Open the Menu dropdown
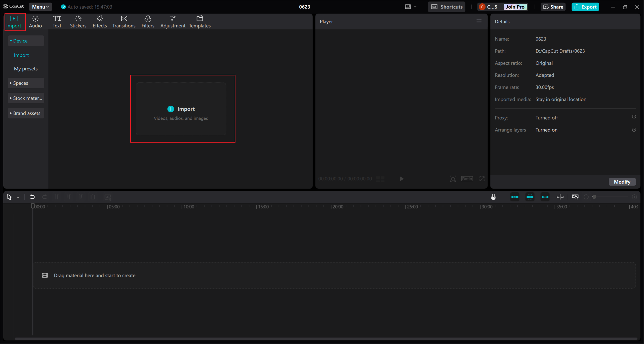 (x=40, y=7)
